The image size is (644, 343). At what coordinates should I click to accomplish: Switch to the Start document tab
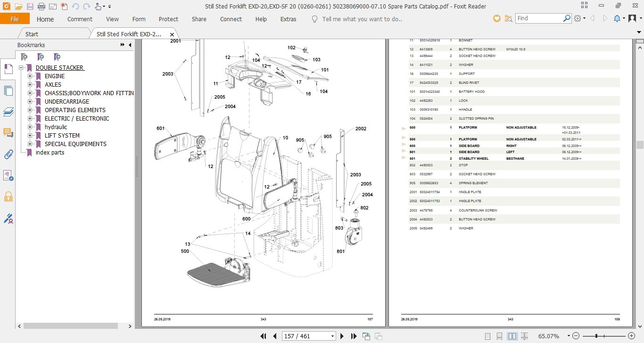click(32, 34)
